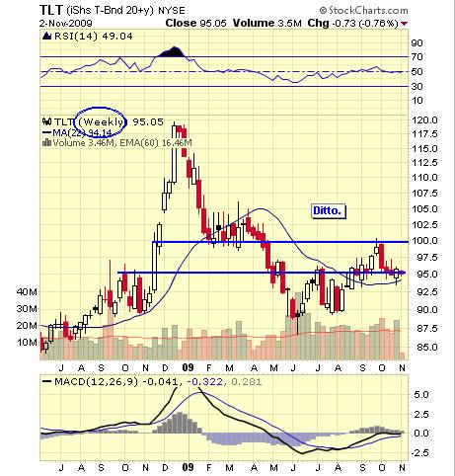The image size is (455, 476).
Task: Click the black MACD line marker in the legend
Action: 47,382
